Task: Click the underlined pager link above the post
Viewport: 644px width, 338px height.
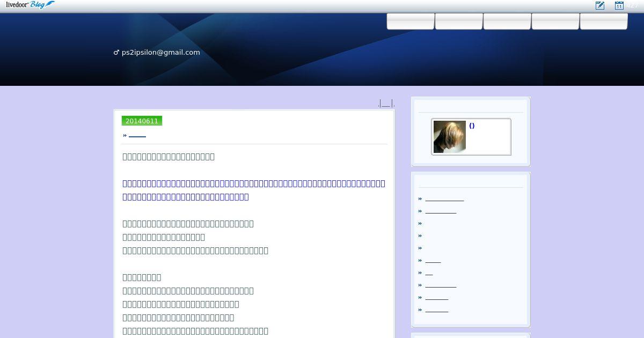Action: [x=386, y=104]
